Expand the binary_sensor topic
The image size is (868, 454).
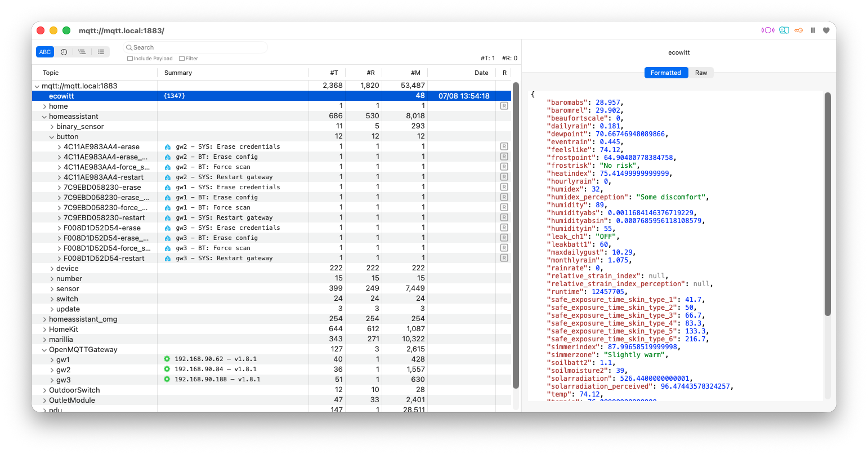click(52, 127)
